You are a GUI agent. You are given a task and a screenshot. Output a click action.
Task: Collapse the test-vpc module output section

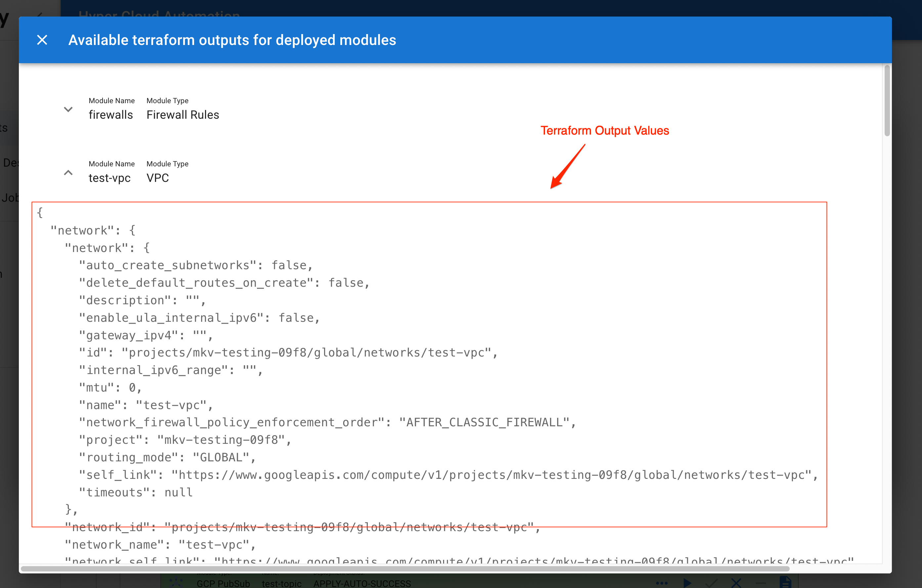[x=68, y=173]
